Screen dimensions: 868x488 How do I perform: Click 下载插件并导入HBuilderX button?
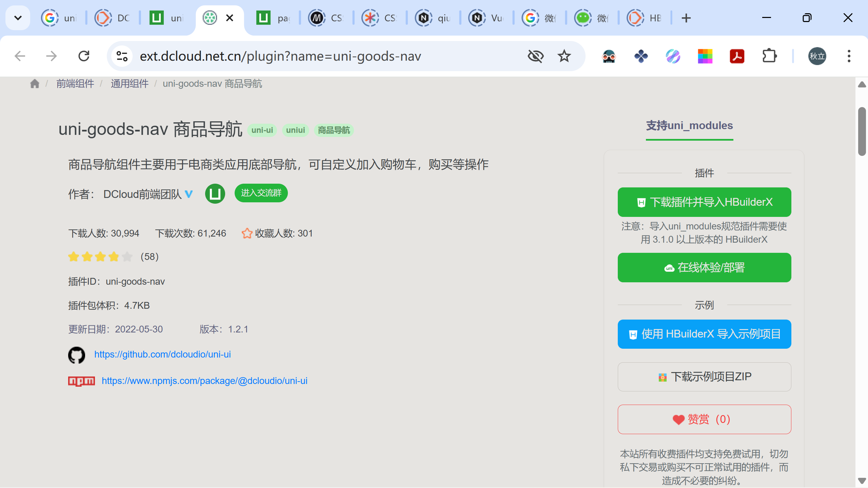[704, 202]
